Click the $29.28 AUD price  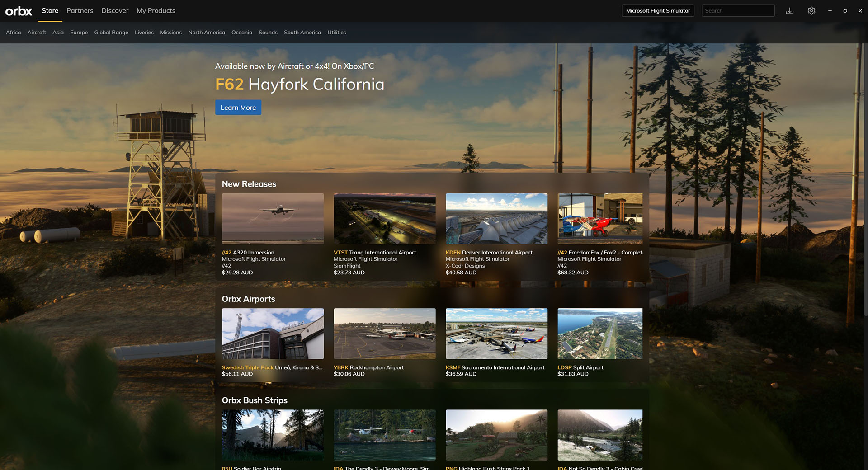(237, 273)
